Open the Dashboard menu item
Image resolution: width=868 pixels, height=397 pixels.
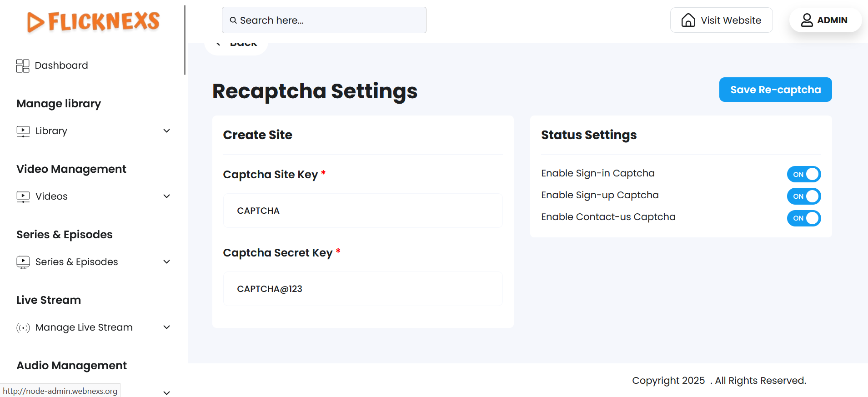[61, 65]
